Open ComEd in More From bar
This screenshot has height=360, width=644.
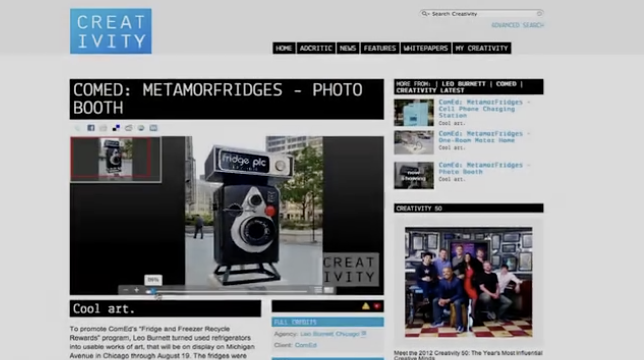pyautogui.click(x=506, y=84)
